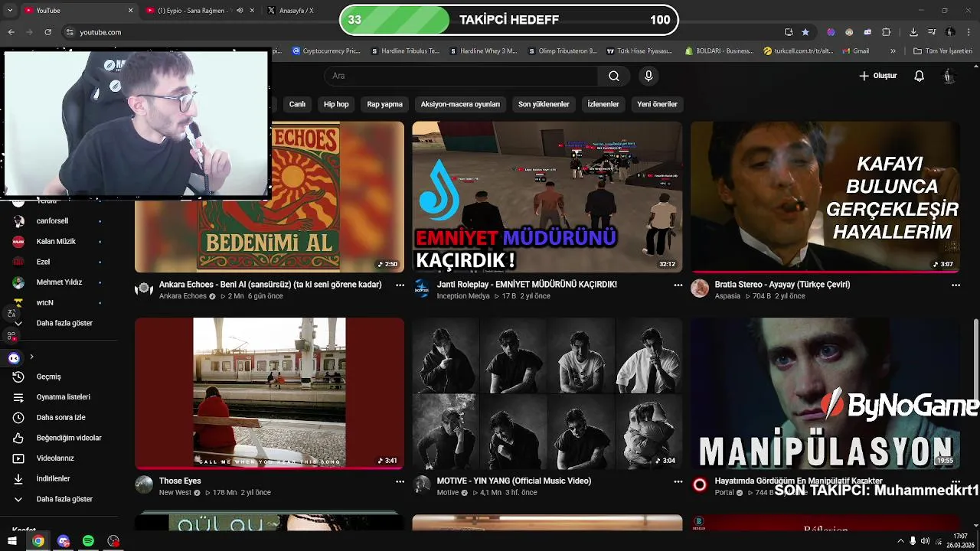Select the Canlı filter chip
Viewport: 980px width, 551px height.
297,104
